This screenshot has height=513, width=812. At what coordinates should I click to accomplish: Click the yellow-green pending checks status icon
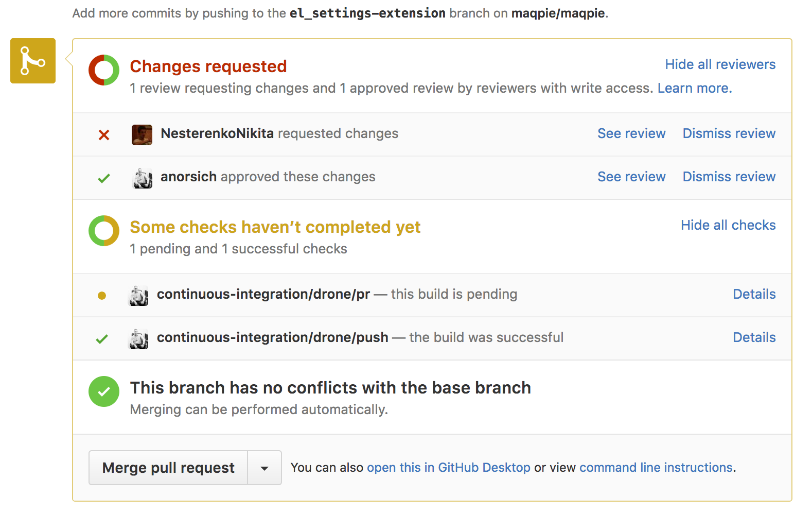(104, 231)
